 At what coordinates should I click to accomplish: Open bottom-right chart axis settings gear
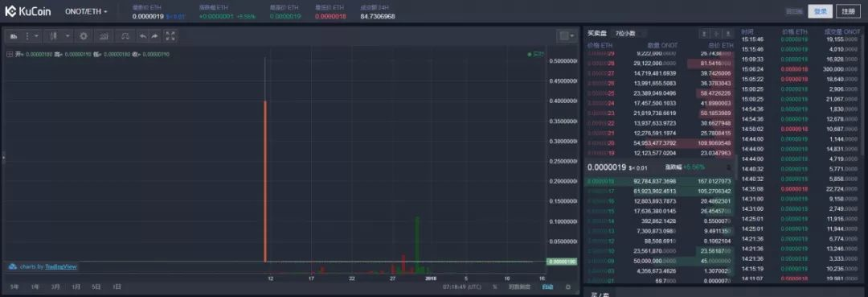[568, 287]
